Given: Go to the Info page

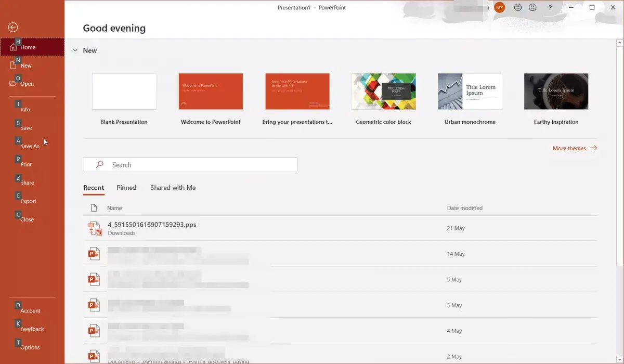Looking at the screenshot, I should 32,110.
